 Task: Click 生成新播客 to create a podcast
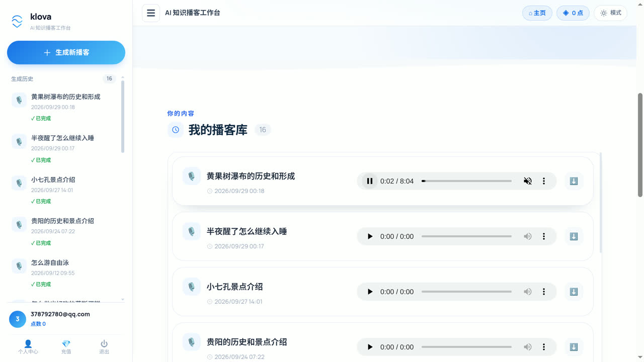pyautogui.click(x=66, y=52)
